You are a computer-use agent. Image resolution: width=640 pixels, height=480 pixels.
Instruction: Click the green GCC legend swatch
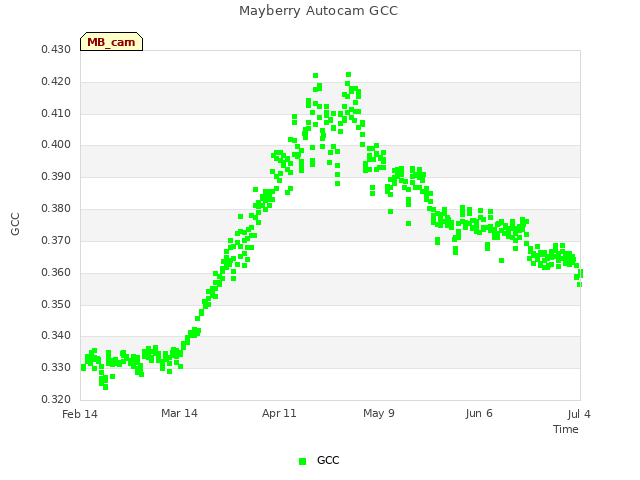click(x=302, y=461)
